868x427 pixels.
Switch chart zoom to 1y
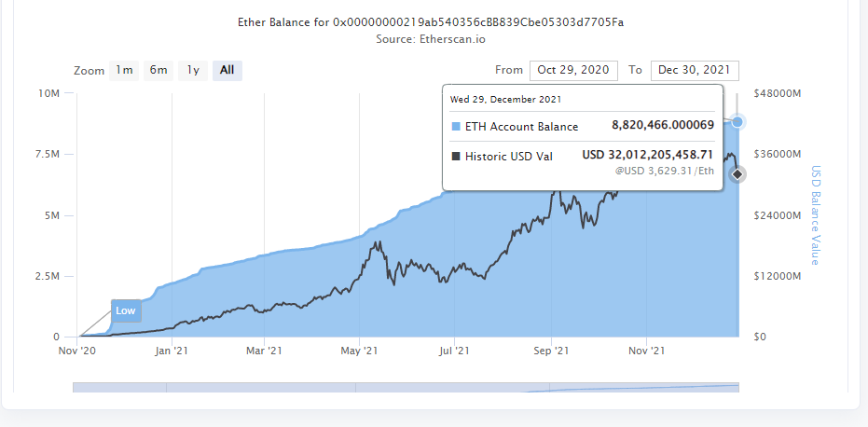193,70
